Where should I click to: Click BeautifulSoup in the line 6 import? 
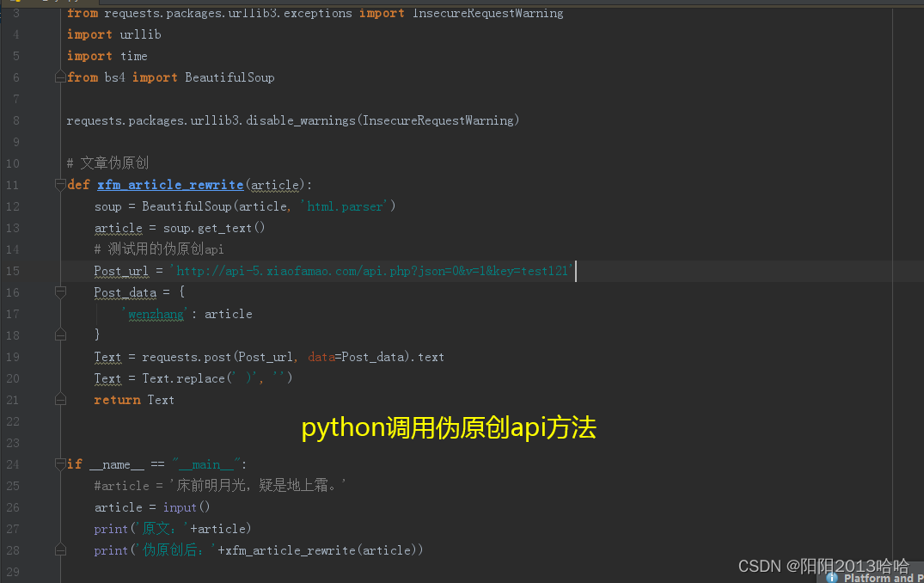[x=229, y=77]
